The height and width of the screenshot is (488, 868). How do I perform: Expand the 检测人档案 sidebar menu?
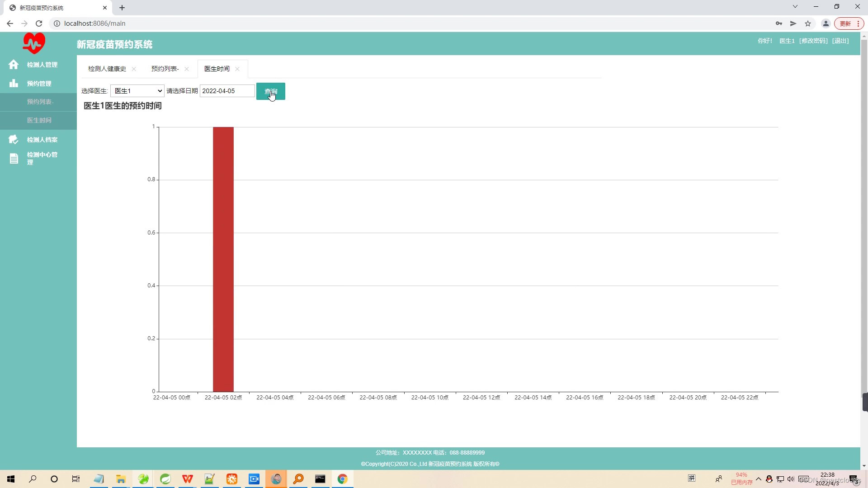(x=42, y=140)
